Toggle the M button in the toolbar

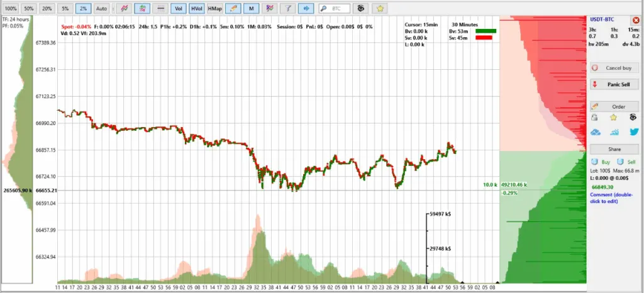pyautogui.click(x=252, y=8)
